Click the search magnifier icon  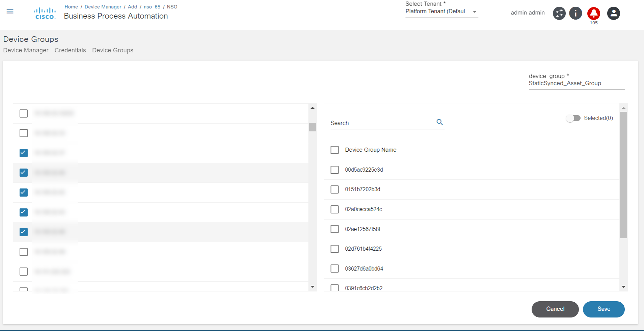(x=439, y=122)
